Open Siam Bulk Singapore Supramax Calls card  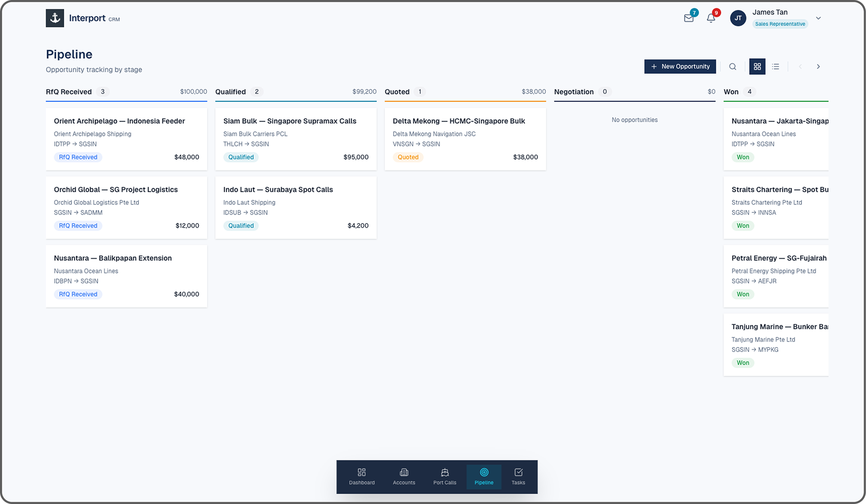click(295, 139)
